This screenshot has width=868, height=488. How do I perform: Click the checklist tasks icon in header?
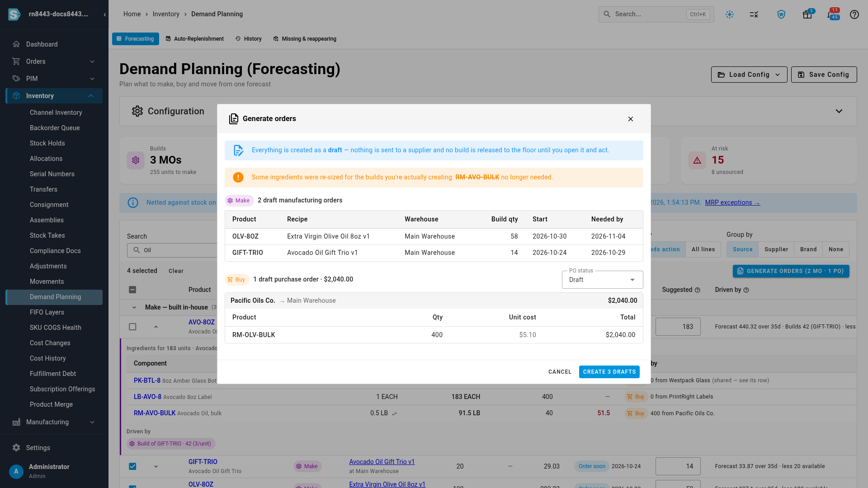(x=754, y=14)
